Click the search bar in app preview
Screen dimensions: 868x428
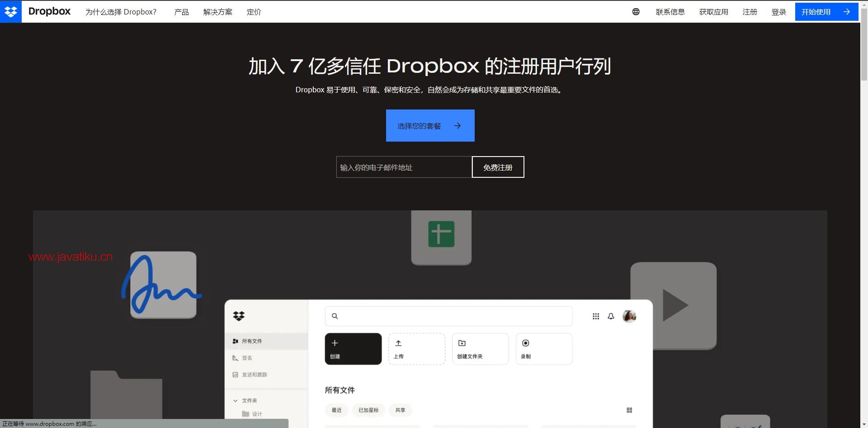(448, 316)
